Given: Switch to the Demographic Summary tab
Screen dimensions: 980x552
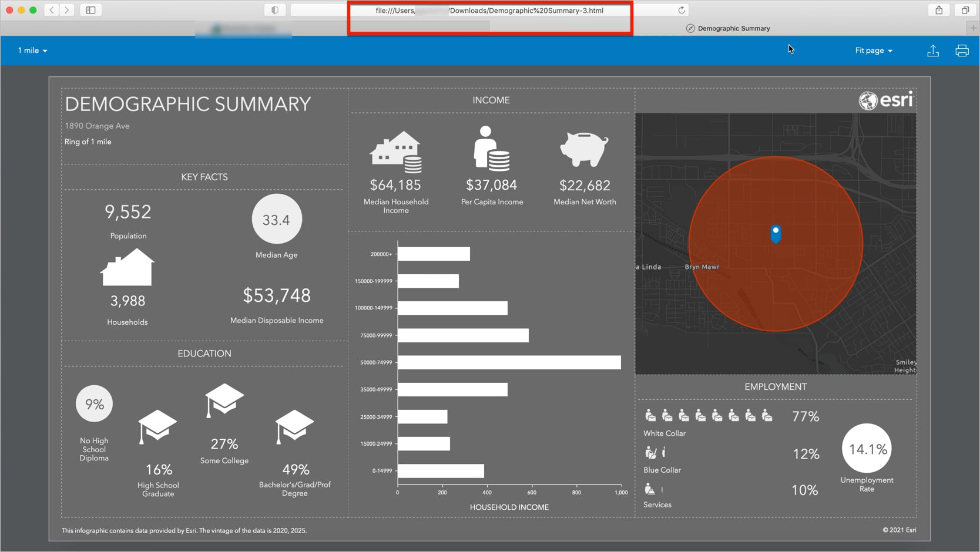Looking at the screenshot, I should (x=728, y=28).
